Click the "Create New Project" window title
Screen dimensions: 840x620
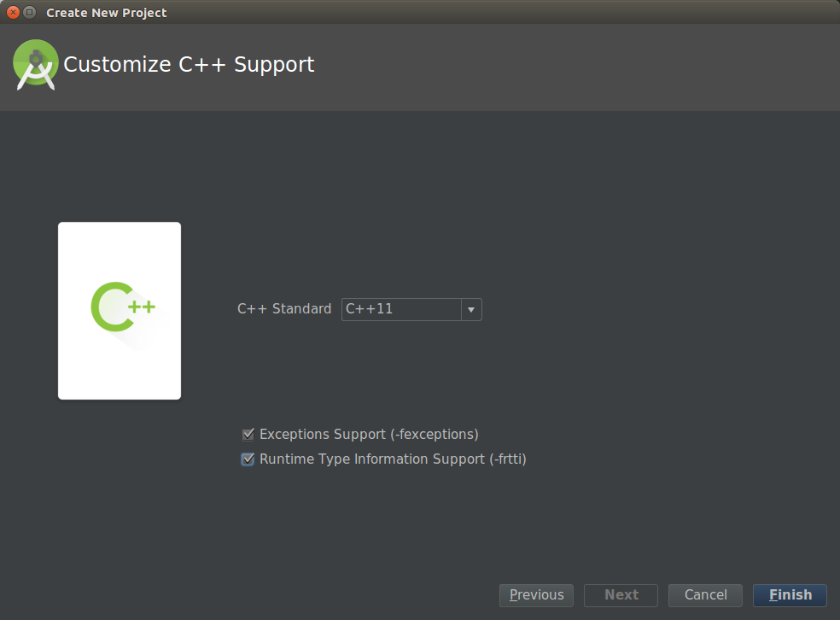click(107, 13)
